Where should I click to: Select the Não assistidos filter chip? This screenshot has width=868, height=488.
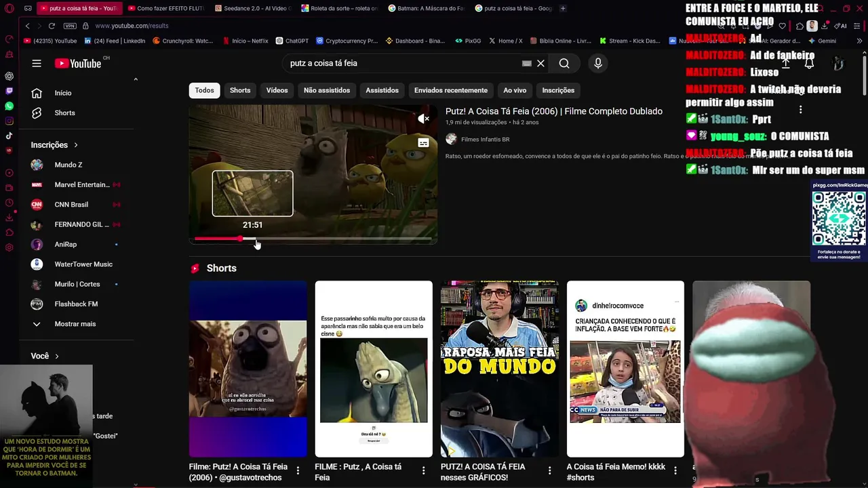click(327, 90)
